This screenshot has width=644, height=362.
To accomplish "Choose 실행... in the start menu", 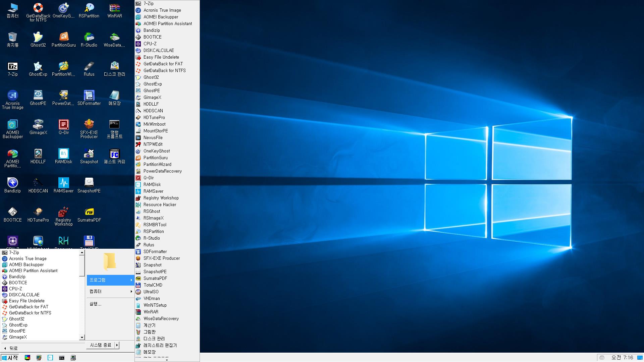I will [x=110, y=304].
